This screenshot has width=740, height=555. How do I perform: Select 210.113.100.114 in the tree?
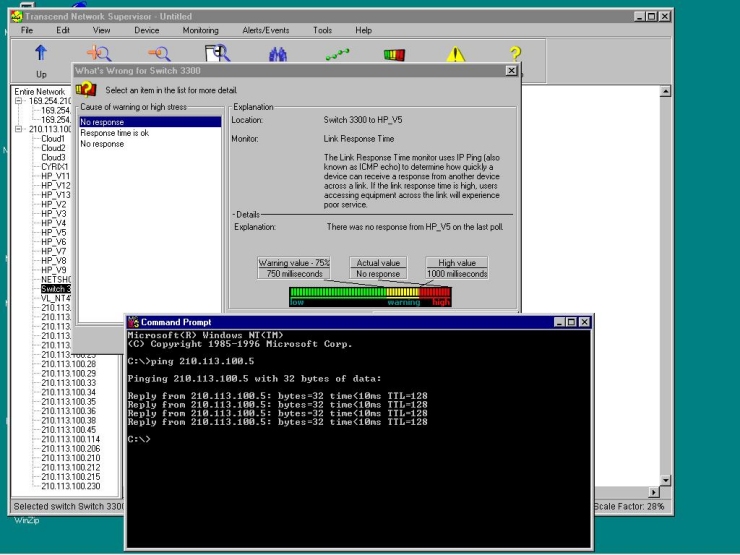(x=70, y=439)
